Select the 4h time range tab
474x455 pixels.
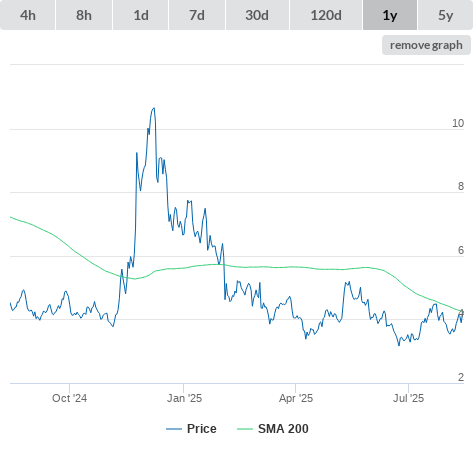coord(28,15)
